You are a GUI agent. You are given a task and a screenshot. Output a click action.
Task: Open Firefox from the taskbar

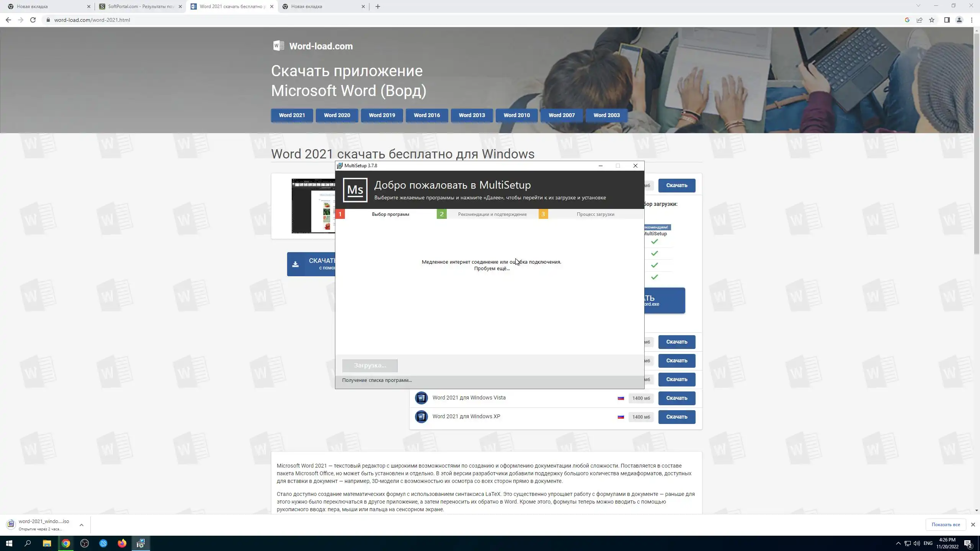pyautogui.click(x=122, y=543)
